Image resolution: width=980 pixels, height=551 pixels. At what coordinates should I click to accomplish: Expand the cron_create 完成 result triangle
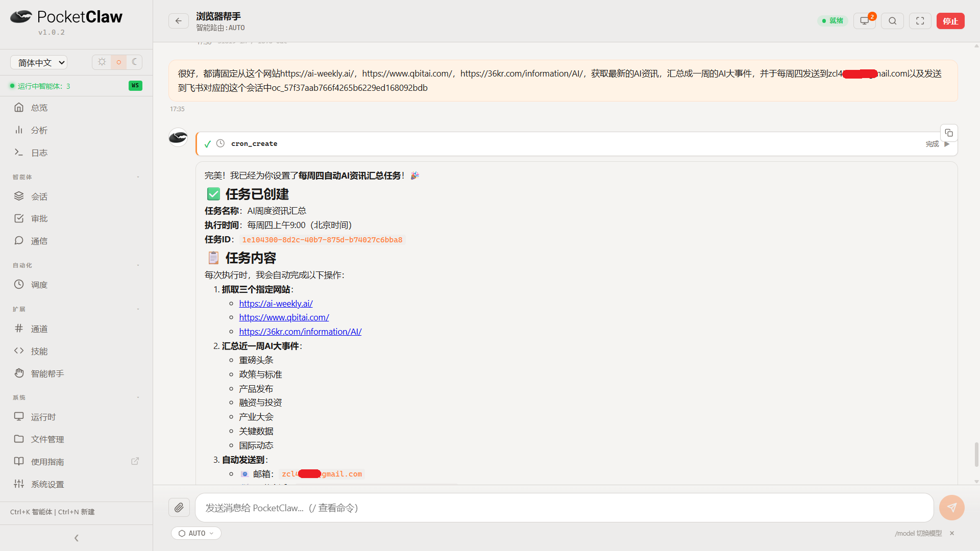(x=947, y=144)
